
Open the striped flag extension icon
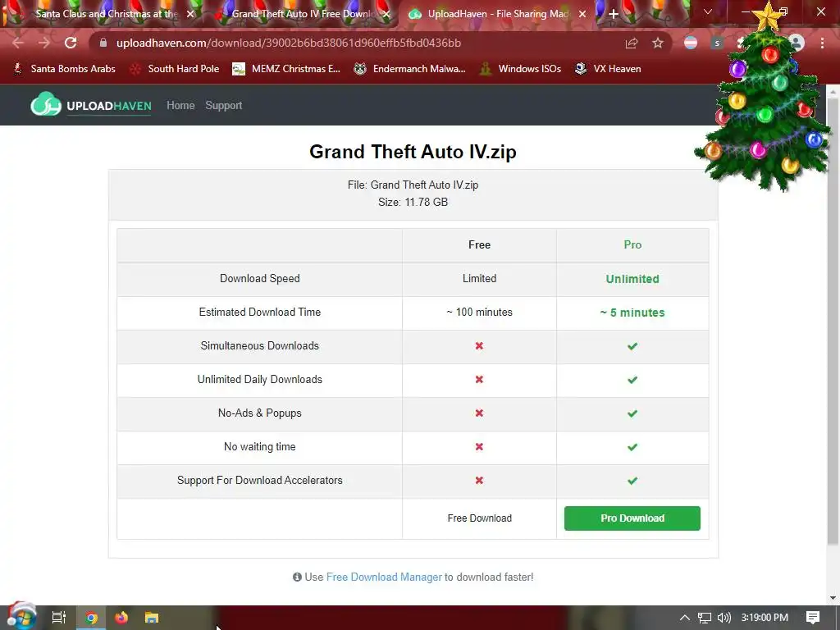point(691,43)
